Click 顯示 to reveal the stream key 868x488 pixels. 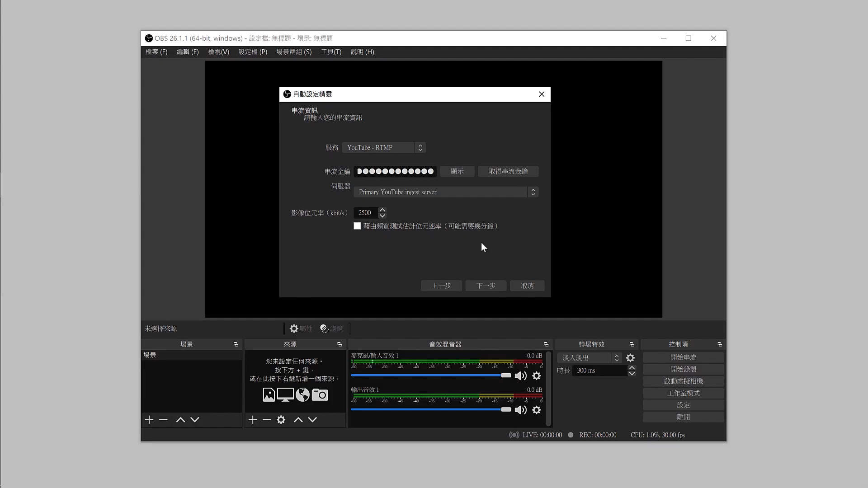[x=457, y=171]
